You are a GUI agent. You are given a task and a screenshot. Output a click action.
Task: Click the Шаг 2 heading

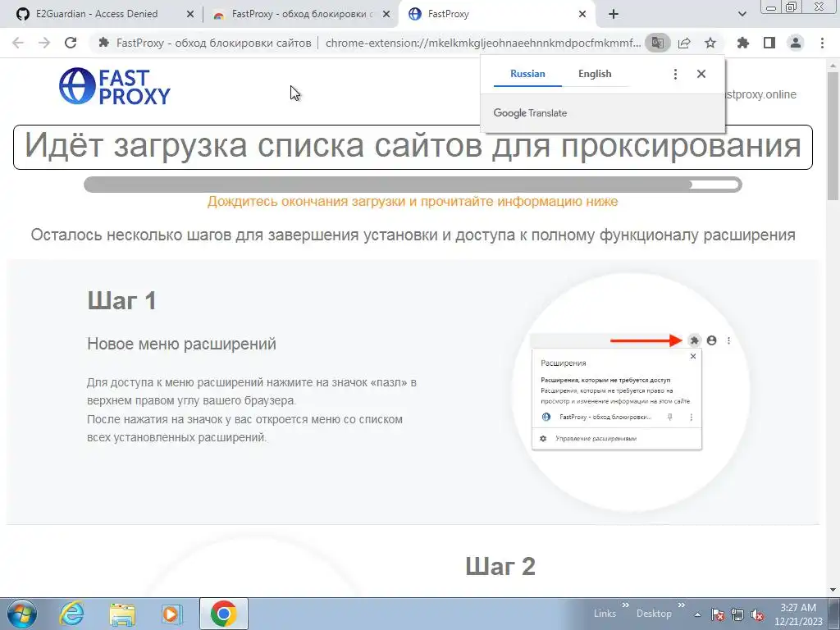(x=500, y=566)
